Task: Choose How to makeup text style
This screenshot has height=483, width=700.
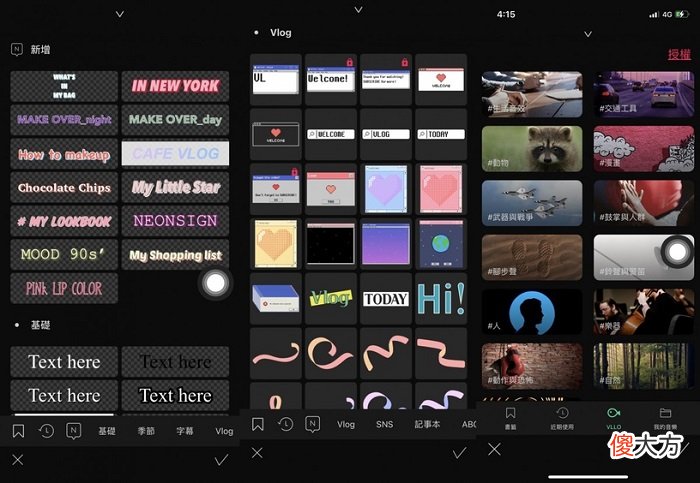Action: tap(64, 154)
